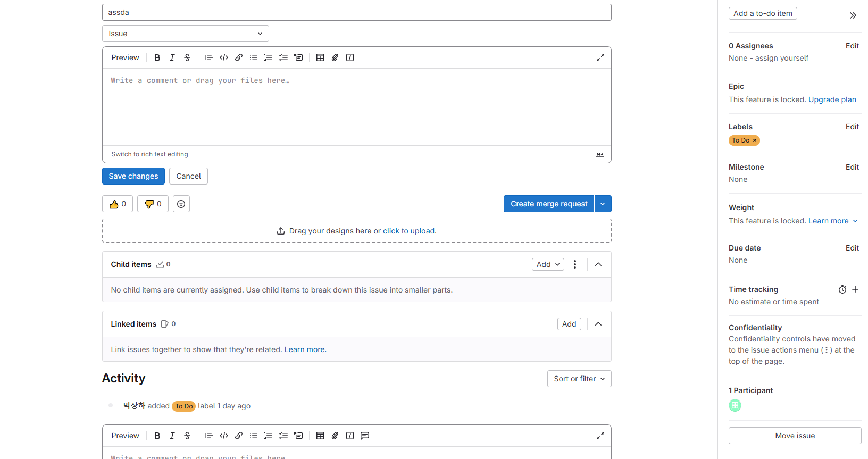868x459 pixels.
Task: Add a link in the description editor
Action: coord(239,57)
